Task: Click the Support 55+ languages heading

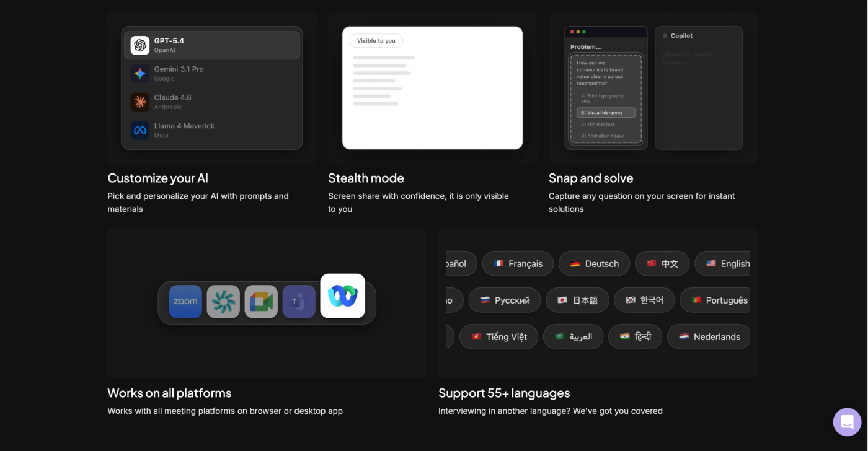Action: (x=504, y=393)
